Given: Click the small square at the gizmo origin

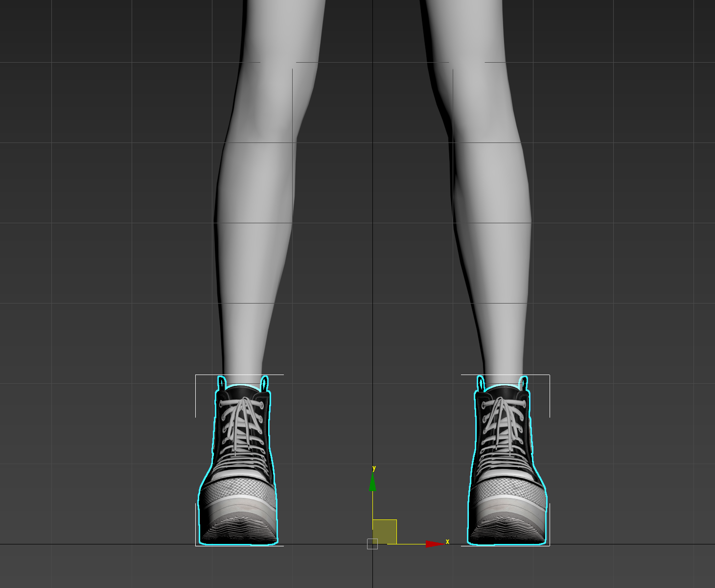Looking at the screenshot, I should pos(372,544).
